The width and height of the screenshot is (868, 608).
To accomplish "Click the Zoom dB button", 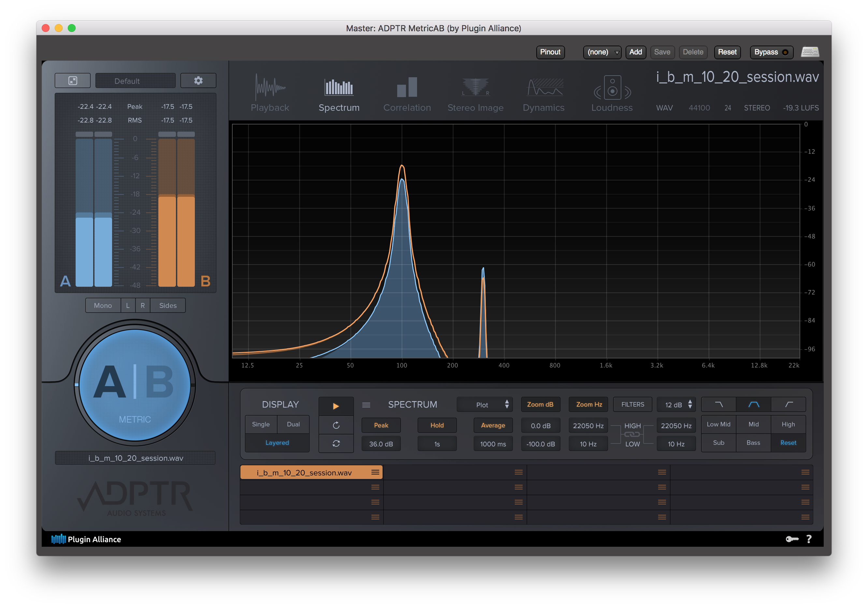I will coord(540,405).
